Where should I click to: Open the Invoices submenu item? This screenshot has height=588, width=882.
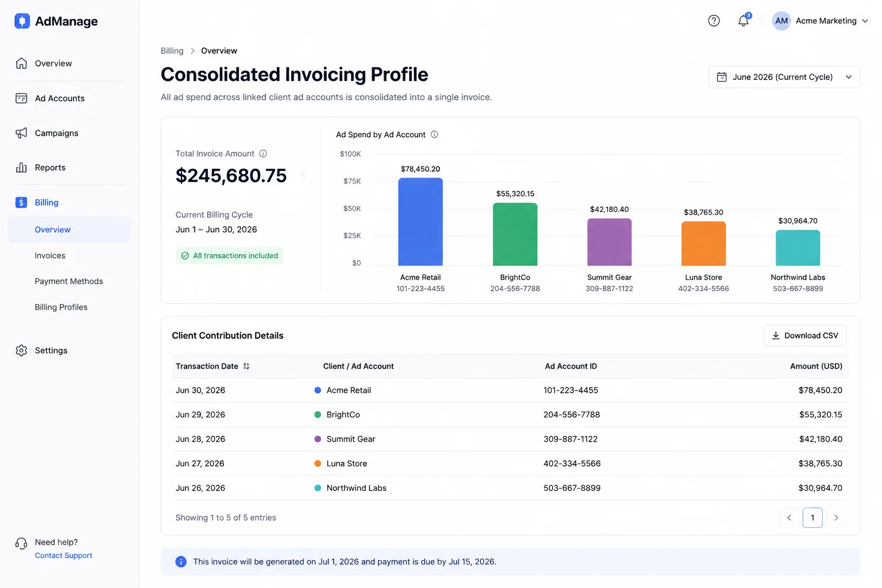click(x=50, y=256)
